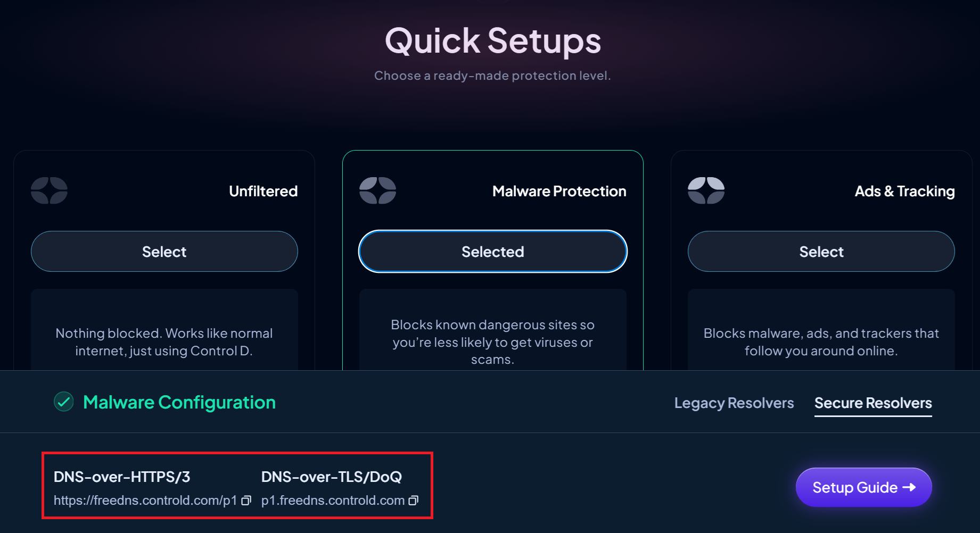Click the Ads & Tracking card logo icon

point(706,190)
